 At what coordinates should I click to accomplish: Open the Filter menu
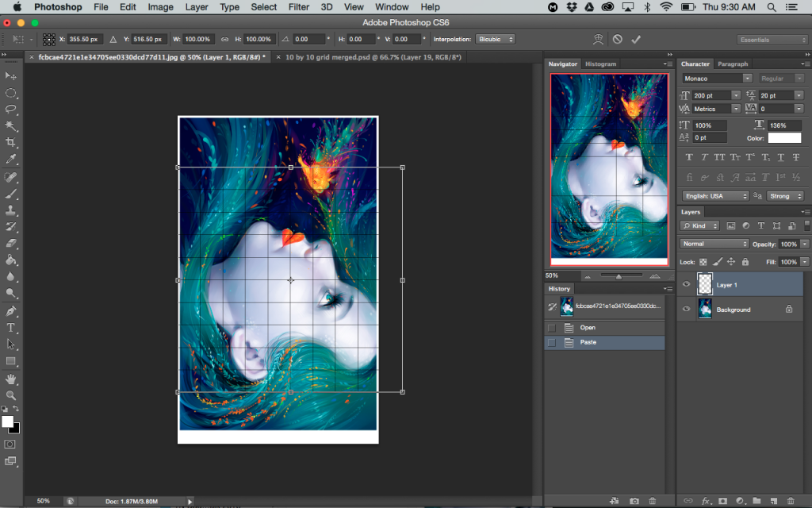point(299,7)
